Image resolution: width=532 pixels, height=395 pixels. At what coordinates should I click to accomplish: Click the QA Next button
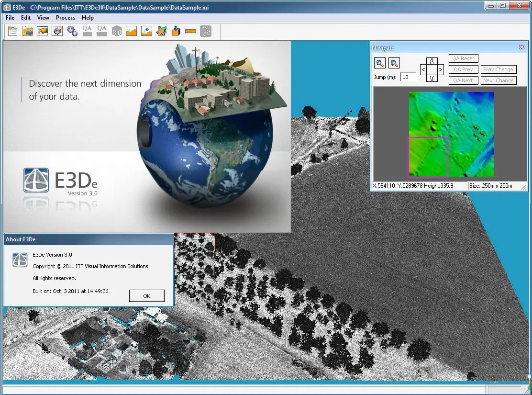[463, 80]
